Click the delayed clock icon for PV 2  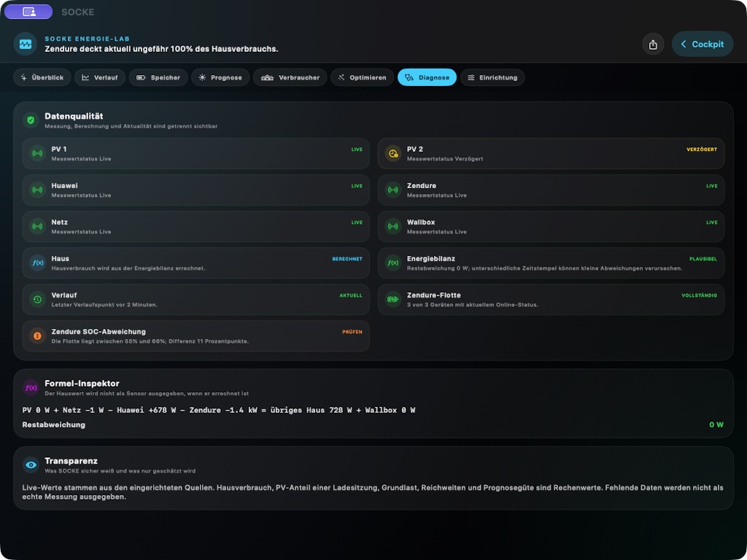pos(393,153)
